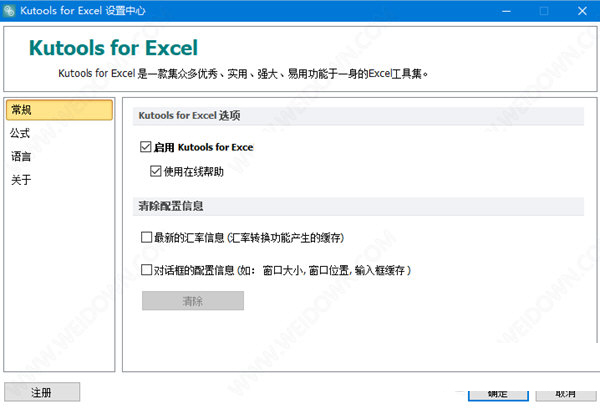
Task: Minimize the settings center window
Action: (x=506, y=11)
